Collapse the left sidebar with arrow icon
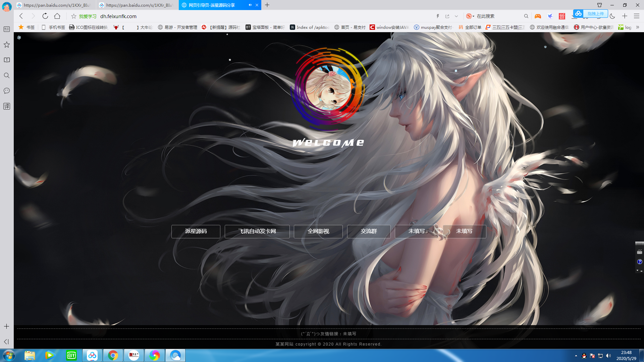 click(6, 342)
